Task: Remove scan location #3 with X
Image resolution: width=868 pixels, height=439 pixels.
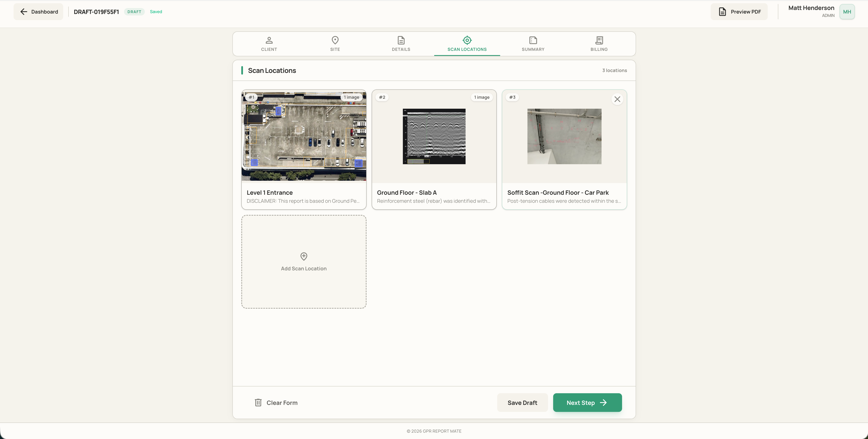Action: [x=617, y=99]
